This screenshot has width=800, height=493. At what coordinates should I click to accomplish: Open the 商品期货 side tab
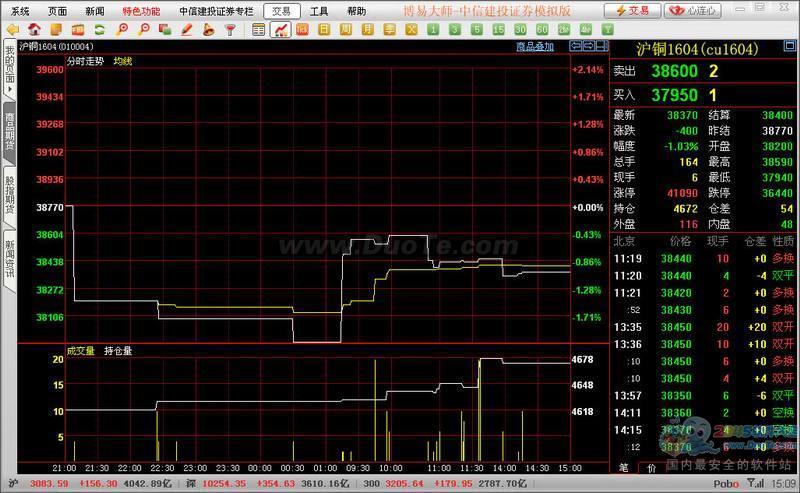[x=9, y=132]
